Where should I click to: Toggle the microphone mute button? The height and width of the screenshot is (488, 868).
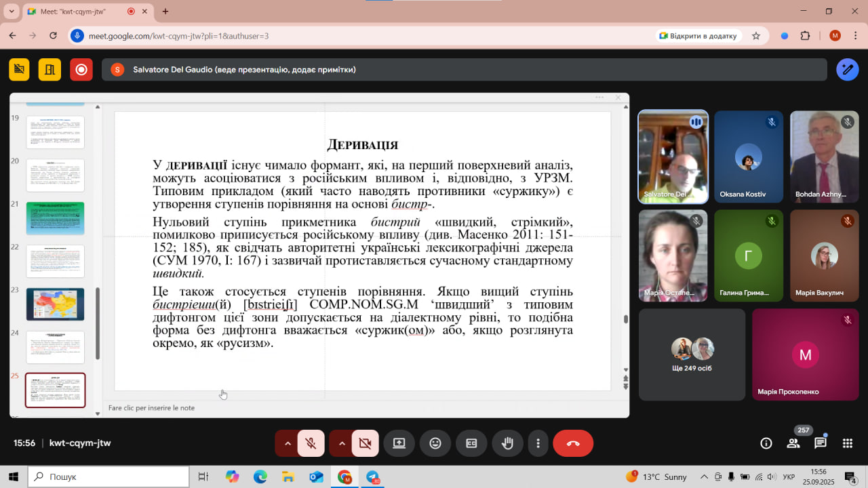tap(311, 443)
